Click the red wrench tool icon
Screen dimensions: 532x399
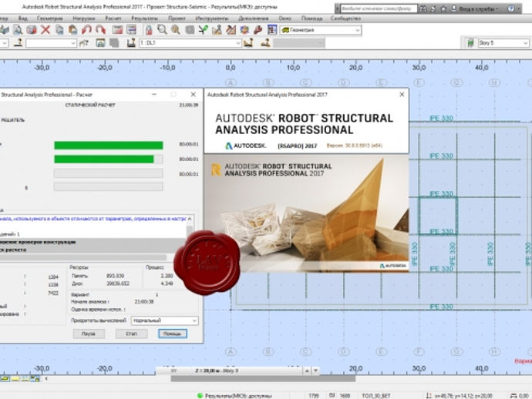coord(258,30)
